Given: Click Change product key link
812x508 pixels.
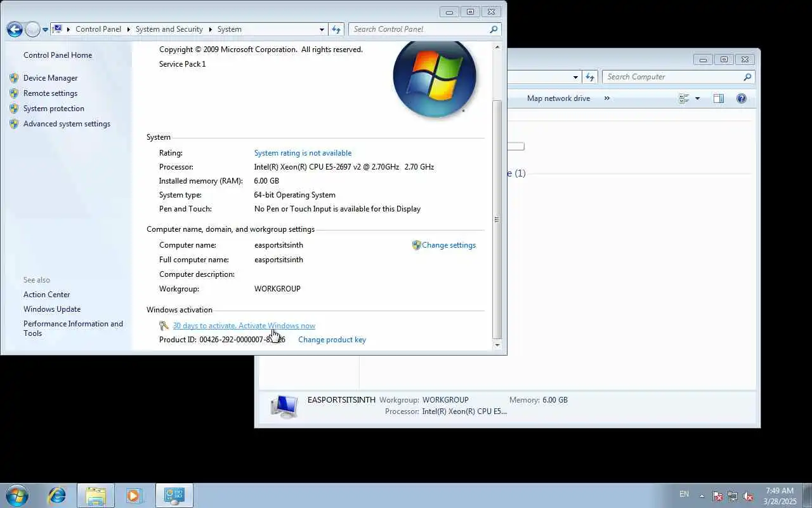Looking at the screenshot, I should (332, 340).
